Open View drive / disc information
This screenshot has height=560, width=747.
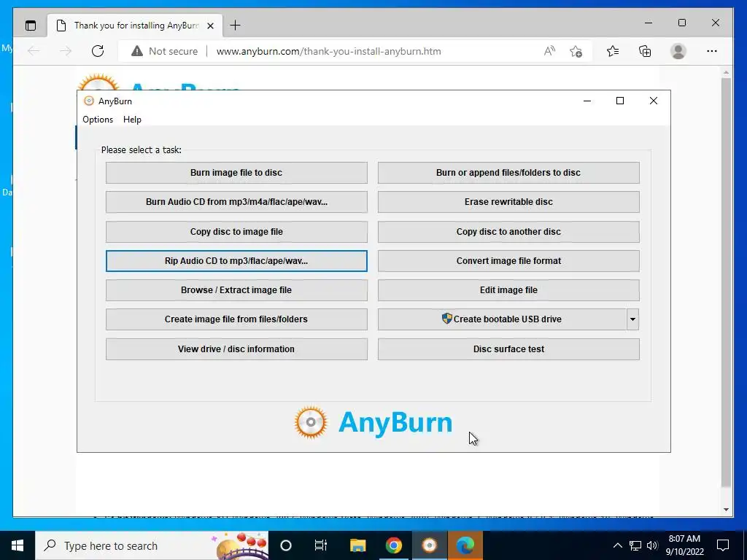pyautogui.click(x=236, y=349)
